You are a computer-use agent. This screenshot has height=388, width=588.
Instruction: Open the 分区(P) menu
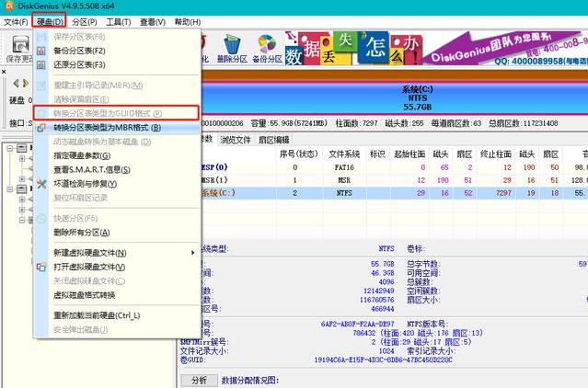pos(85,22)
